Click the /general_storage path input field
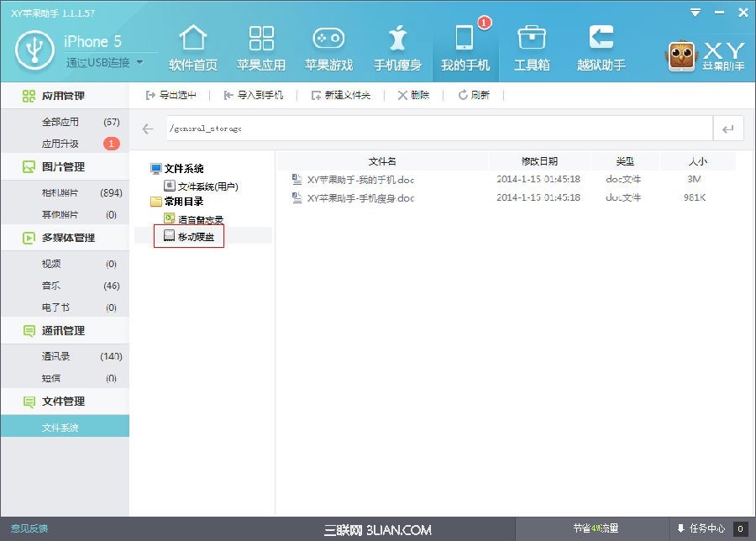Screen dimensions: 756x541 tap(437, 129)
